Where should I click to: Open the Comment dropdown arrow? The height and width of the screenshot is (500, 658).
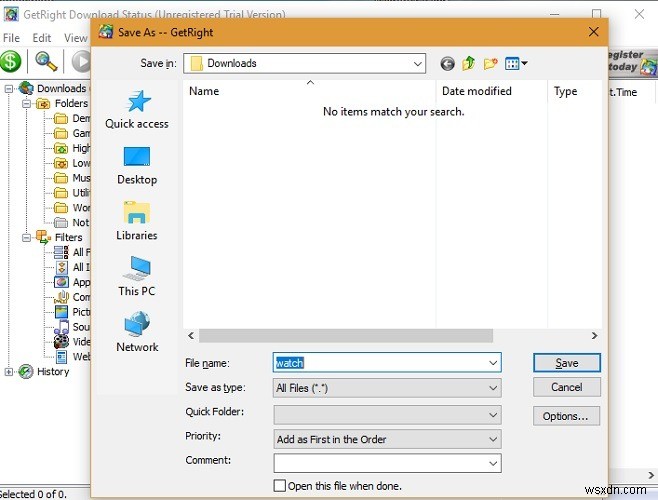click(493, 463)
